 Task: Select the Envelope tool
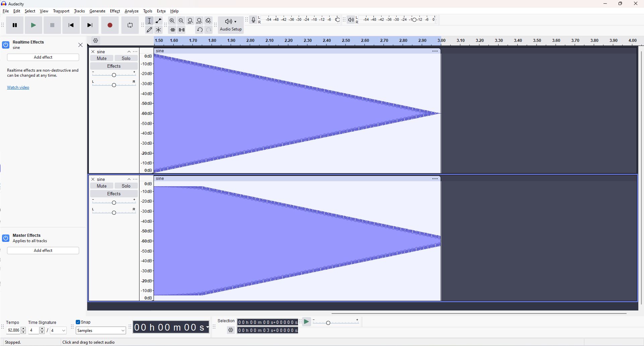point(158,21)
